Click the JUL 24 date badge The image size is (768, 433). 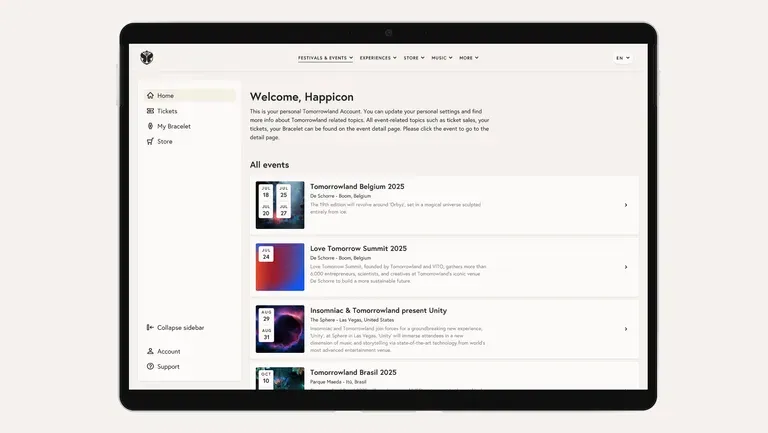tap(266, 254)
